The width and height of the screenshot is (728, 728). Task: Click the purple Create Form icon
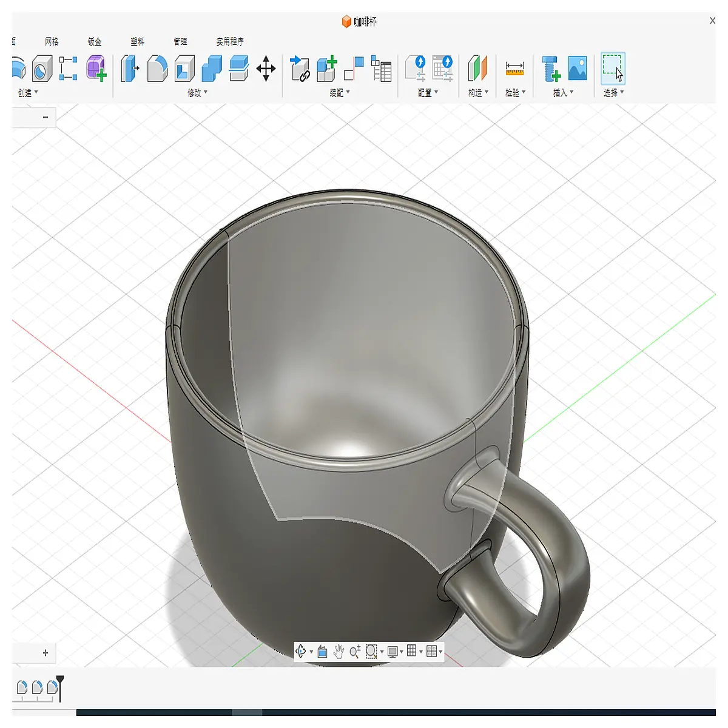point(96,69)
